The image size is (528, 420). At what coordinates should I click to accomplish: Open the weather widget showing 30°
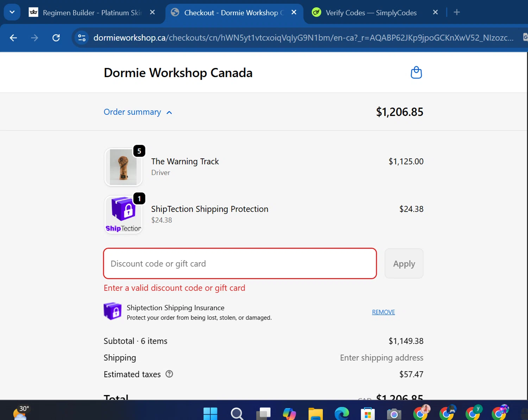pos(21,412)
